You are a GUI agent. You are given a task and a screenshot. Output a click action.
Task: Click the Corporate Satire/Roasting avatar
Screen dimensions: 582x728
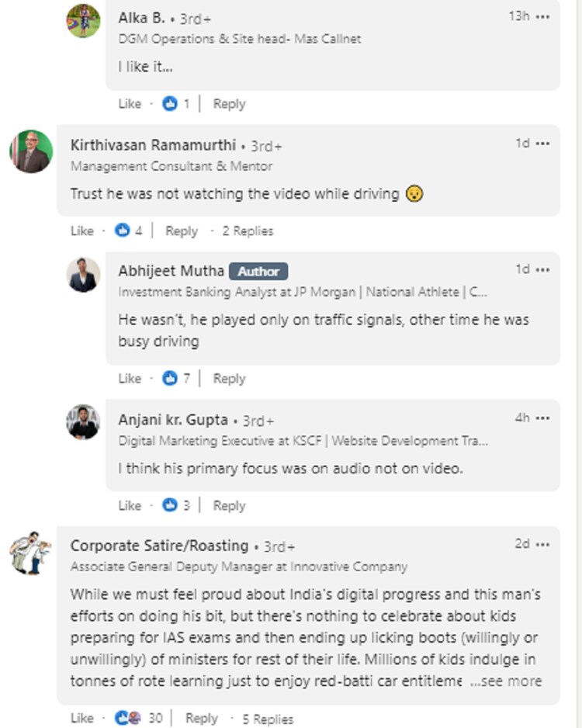pos(30,552)
